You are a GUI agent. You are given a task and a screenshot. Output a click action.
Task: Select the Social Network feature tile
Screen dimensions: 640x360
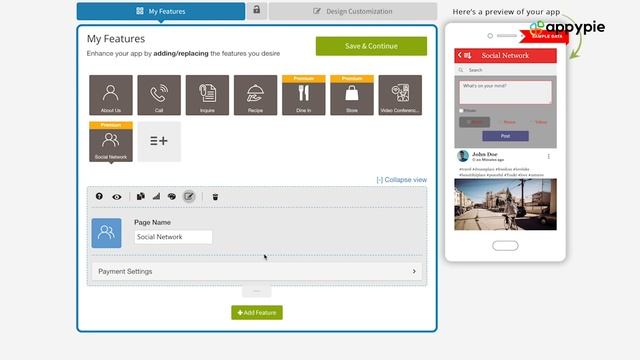click(111, 142)
